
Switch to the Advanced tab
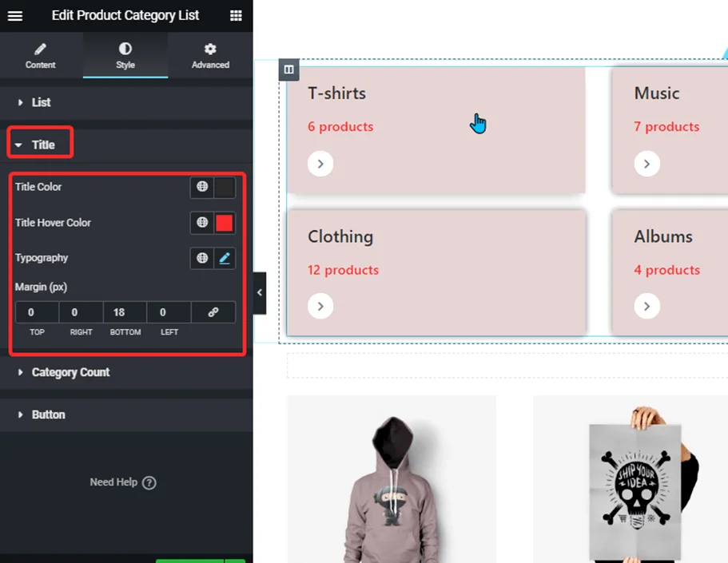click(209, 54)
